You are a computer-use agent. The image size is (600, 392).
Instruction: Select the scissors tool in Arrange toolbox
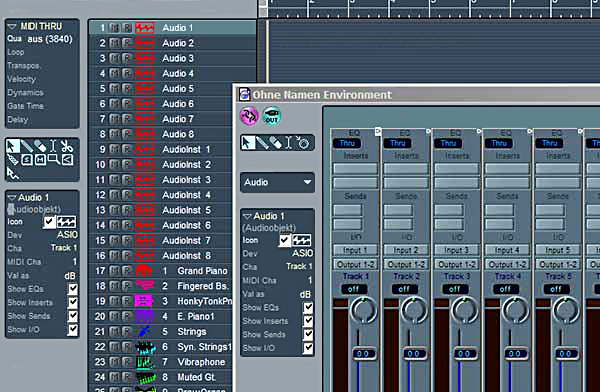67,146
